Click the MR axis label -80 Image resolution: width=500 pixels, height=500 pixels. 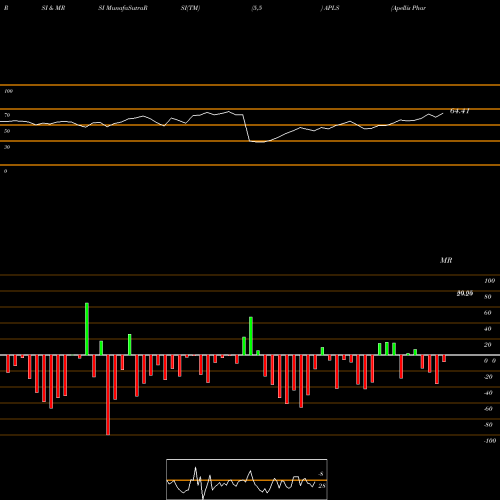[x=488, y=425]
